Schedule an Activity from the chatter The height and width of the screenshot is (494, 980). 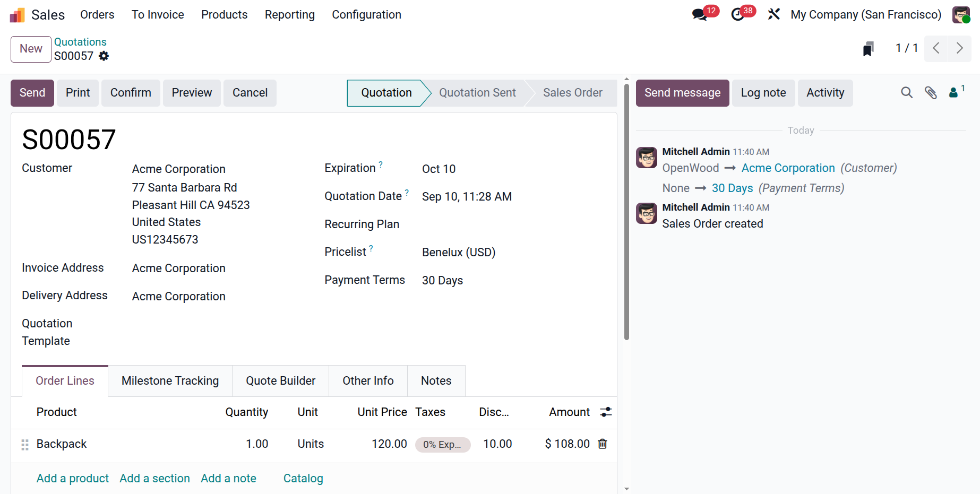click(x=825, y=93)
